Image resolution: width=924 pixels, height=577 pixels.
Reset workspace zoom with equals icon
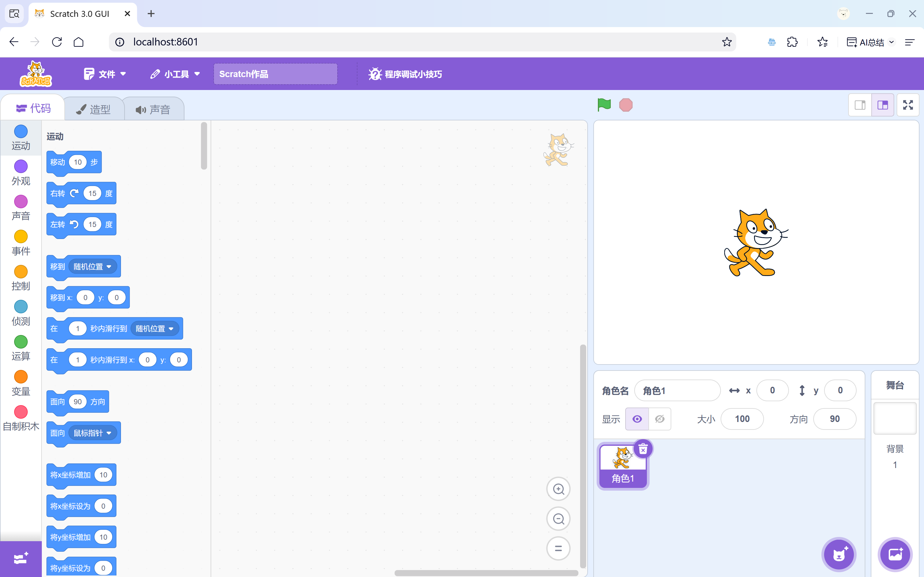(558, 548)
